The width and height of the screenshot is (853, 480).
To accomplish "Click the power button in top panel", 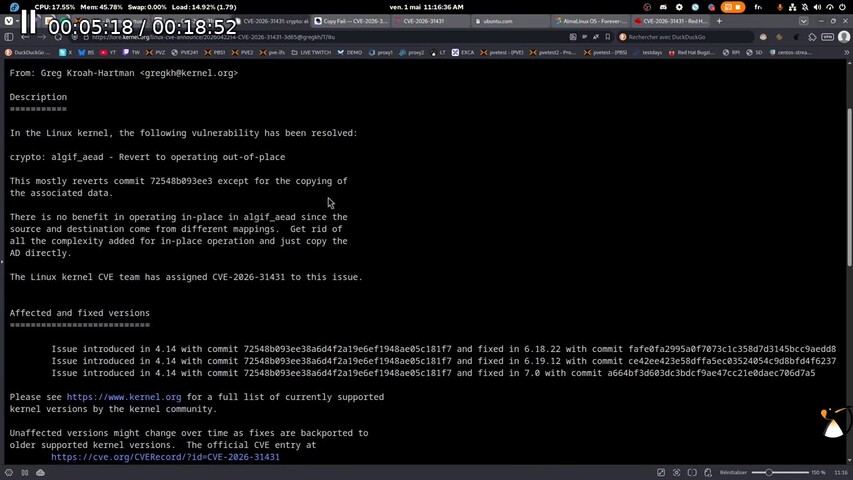I will pyautogui.click(x=842, y=7).
